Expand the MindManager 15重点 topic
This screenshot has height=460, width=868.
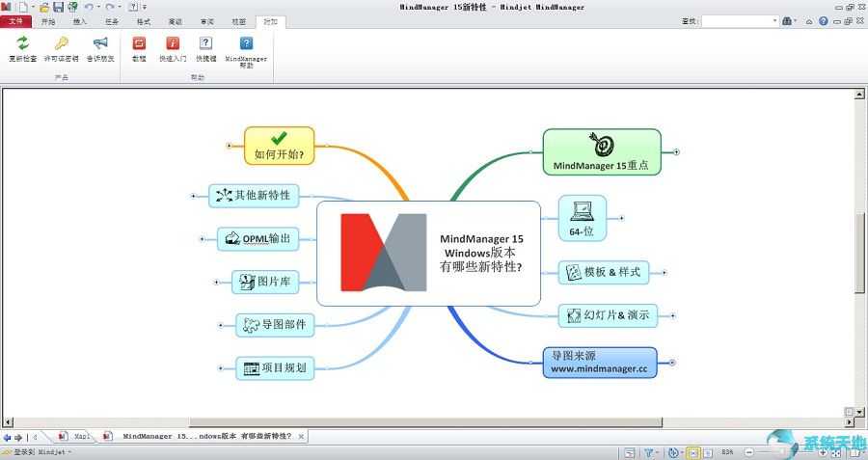[676, 151]
